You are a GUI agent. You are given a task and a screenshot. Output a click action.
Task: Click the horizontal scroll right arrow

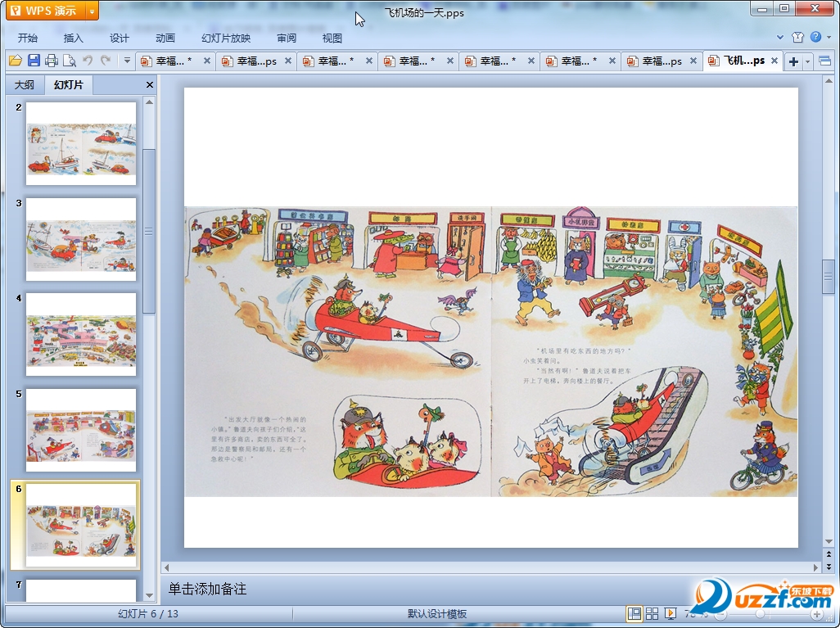pos(816,567)
